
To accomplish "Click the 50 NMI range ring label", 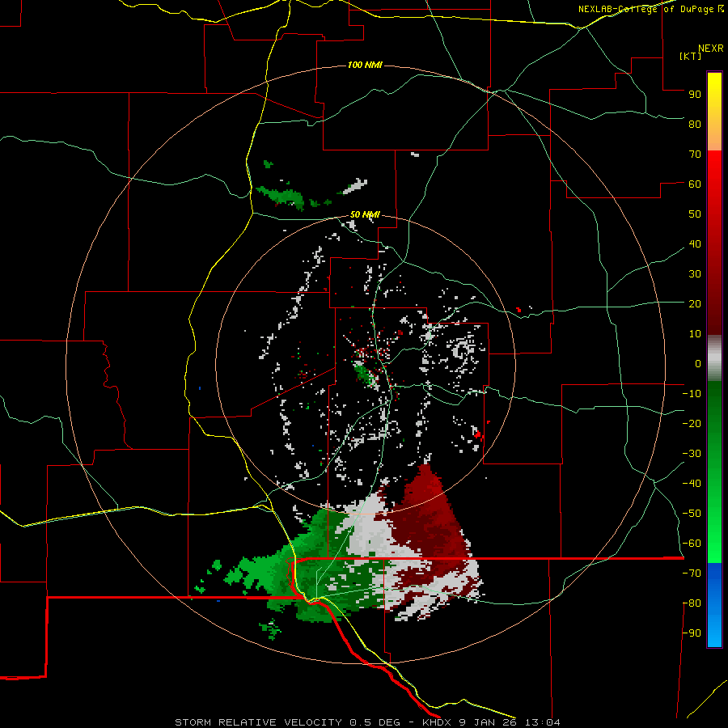I will point(365,214).
